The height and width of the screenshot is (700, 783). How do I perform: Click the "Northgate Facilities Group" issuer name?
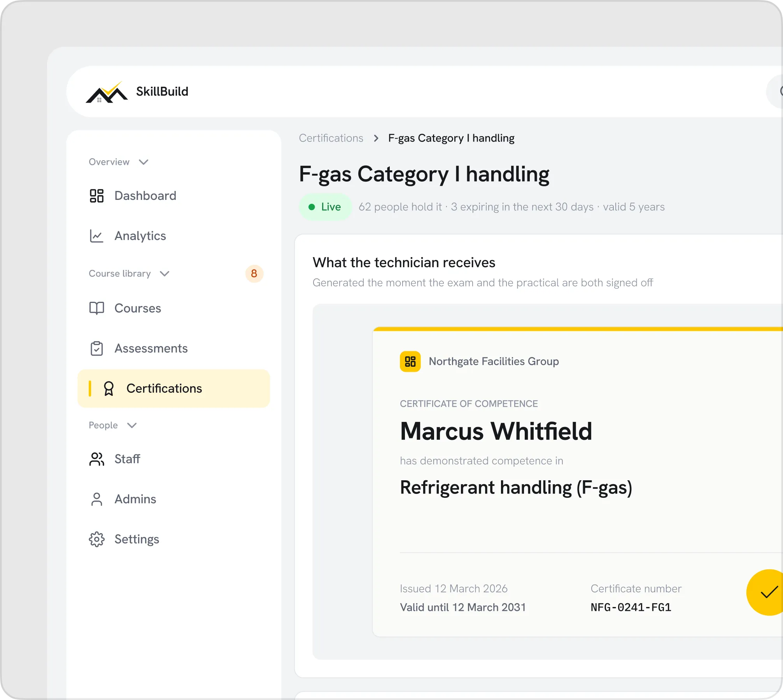494,362
